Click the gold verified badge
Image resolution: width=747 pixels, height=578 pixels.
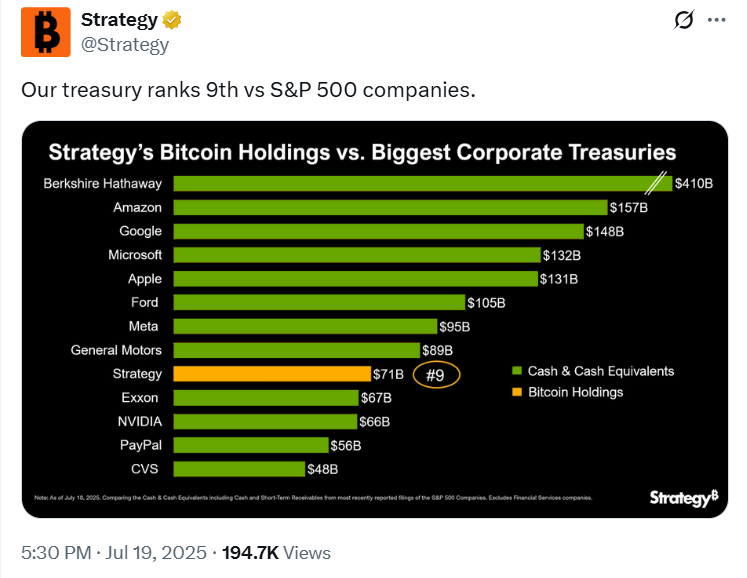[x=172, y=20]
